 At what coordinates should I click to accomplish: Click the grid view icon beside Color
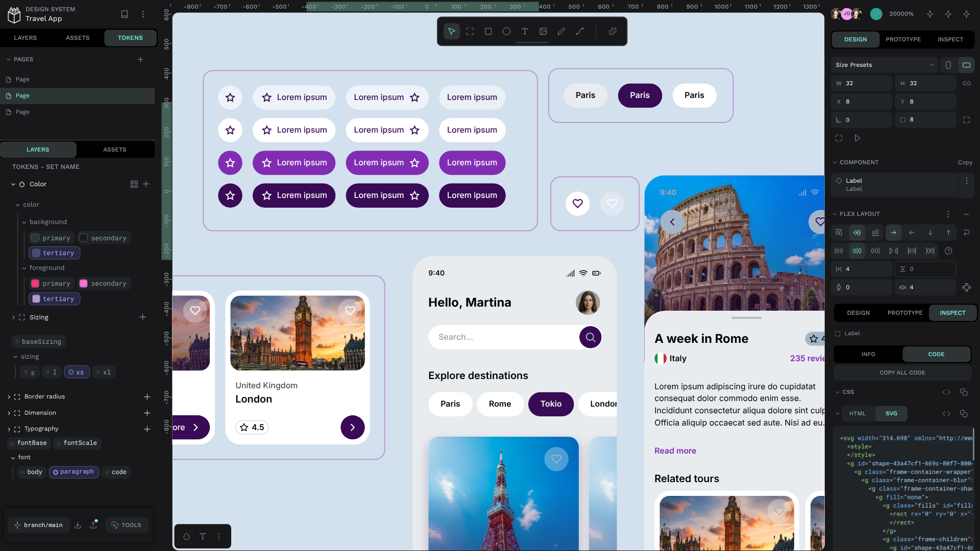coord(134,184)
